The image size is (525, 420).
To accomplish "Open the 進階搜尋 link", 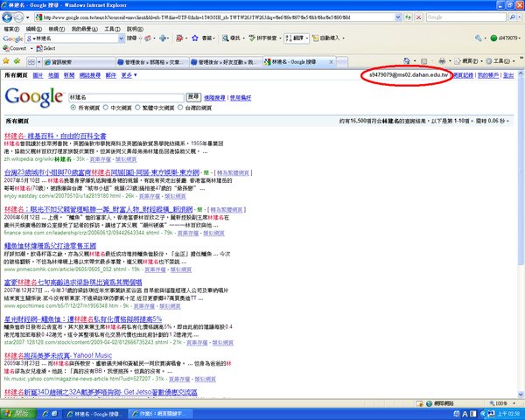I will (x=214, y=98).
